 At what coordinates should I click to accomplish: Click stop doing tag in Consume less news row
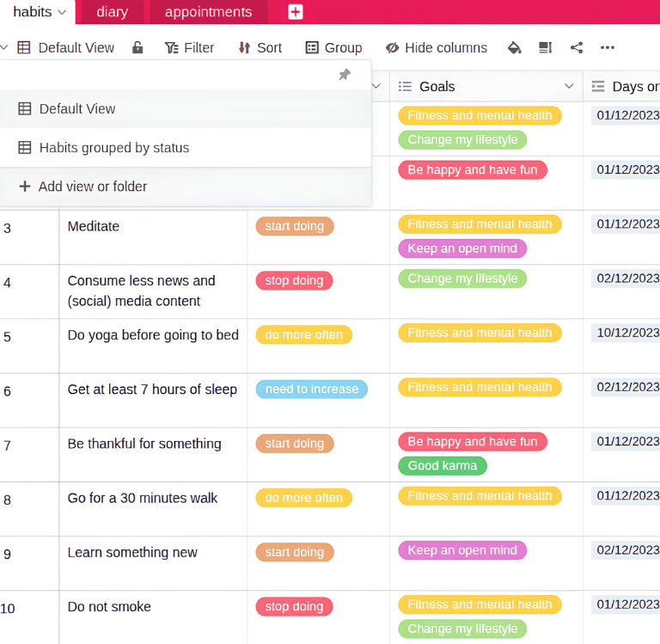tap(294, 280)
